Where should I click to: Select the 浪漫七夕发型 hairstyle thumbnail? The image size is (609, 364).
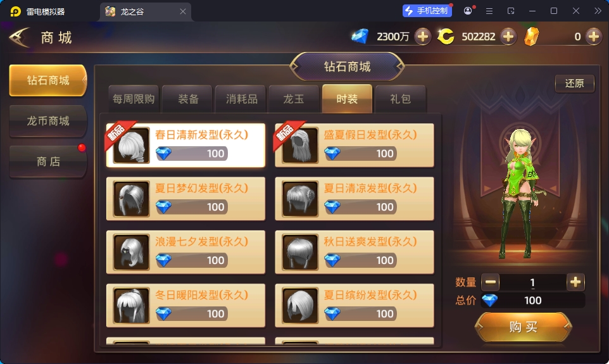131,252
